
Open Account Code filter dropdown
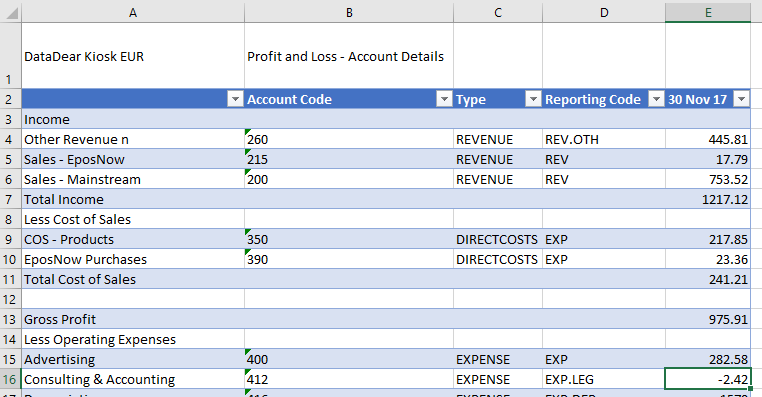pos(444,100)
